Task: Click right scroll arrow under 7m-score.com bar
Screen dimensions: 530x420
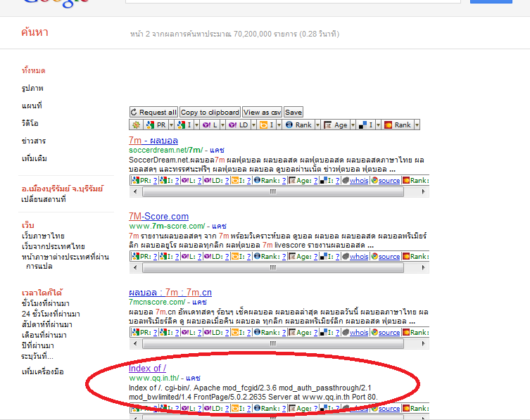Action: 423,267
